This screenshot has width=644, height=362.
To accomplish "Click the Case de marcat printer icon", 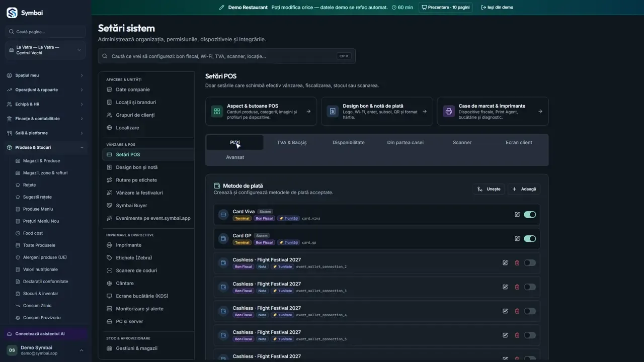I will coord(448,112).
